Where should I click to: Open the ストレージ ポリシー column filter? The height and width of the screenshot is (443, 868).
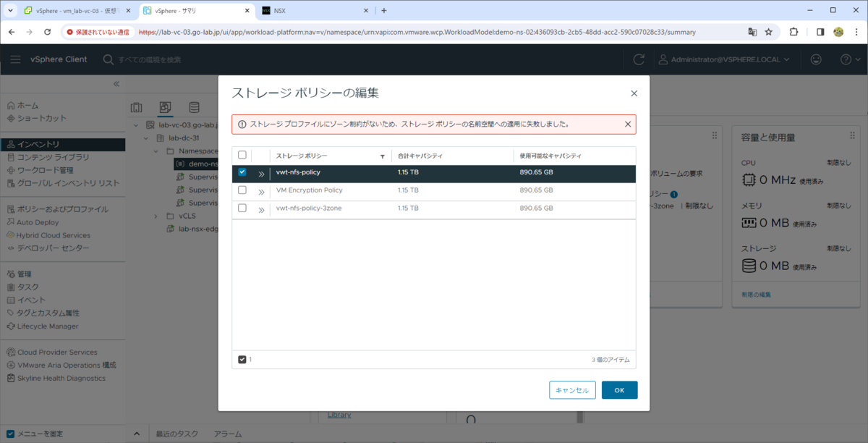(382, 156)
